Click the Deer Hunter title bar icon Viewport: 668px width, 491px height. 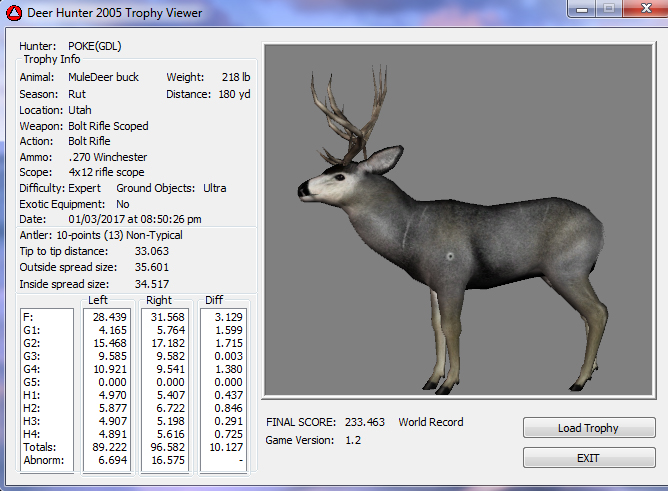click(x=13, y=13)
